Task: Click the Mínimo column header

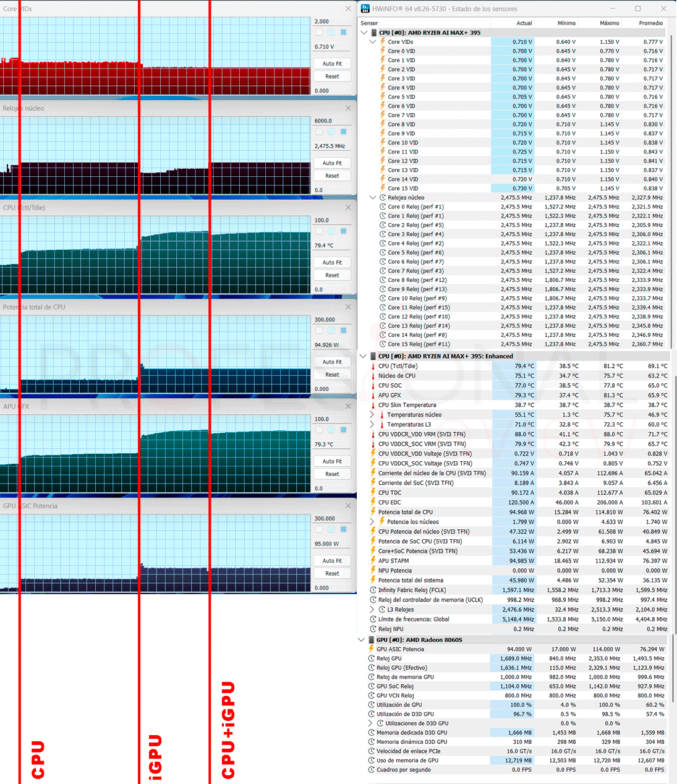Action: [x=566, y=23]
